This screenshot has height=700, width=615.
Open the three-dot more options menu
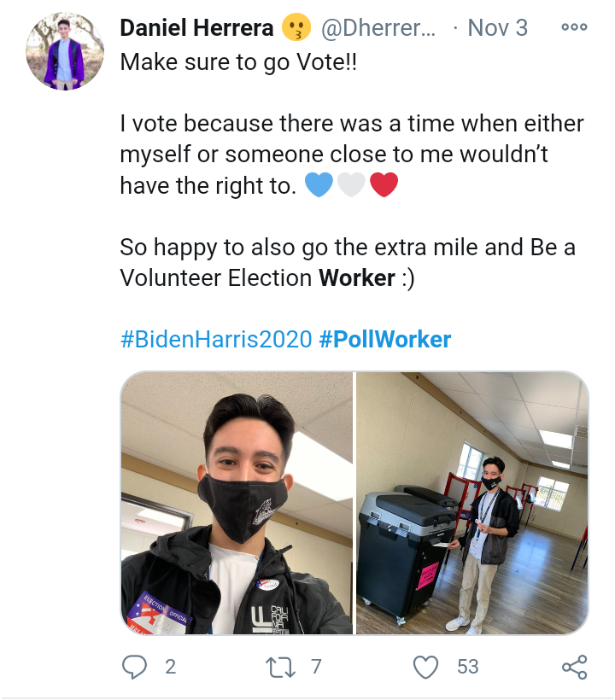[x=574, y=27]
